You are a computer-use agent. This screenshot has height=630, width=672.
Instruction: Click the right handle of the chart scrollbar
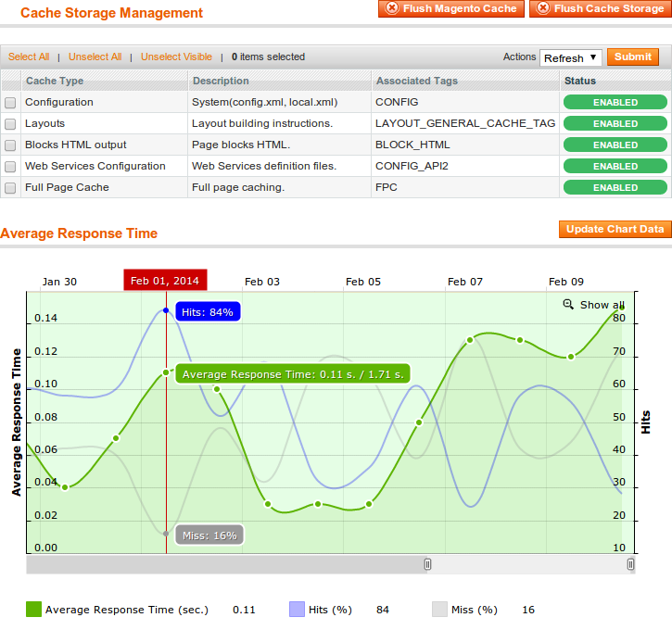(x=630, y=564)
